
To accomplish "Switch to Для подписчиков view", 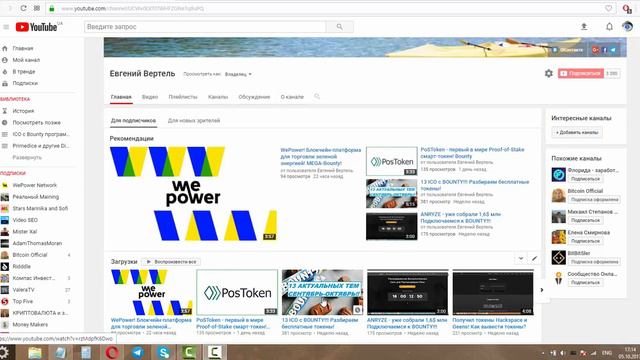I will click(133, 121).
